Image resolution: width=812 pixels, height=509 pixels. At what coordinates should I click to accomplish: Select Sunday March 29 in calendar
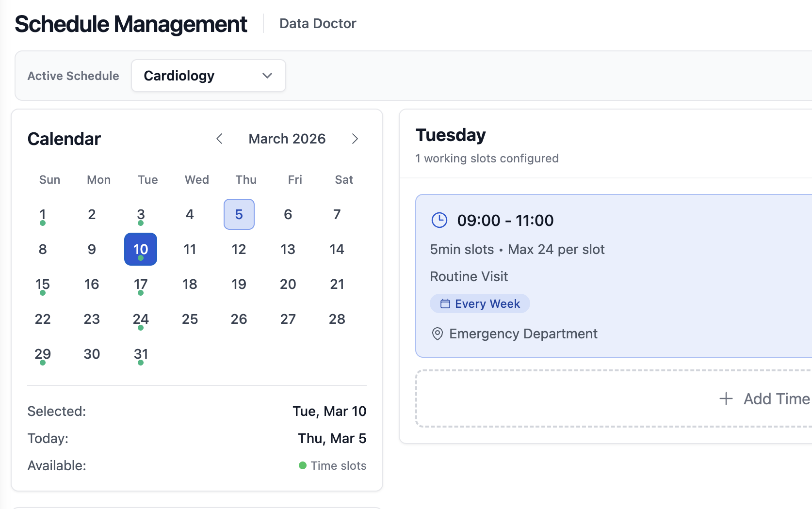click(x=43, y=354)
